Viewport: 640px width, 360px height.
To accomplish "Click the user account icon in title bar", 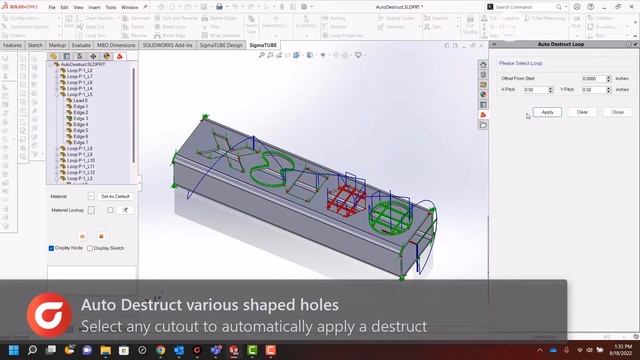I will tap(577, 7).
